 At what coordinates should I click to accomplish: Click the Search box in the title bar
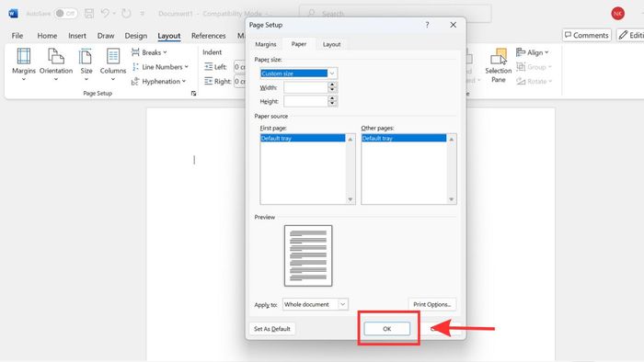pos(395,14)
